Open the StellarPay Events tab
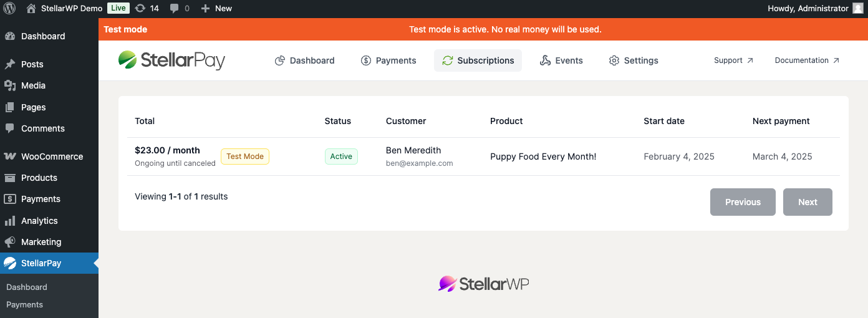This screenshot has height=318, width=868. (x=561, y=60)
